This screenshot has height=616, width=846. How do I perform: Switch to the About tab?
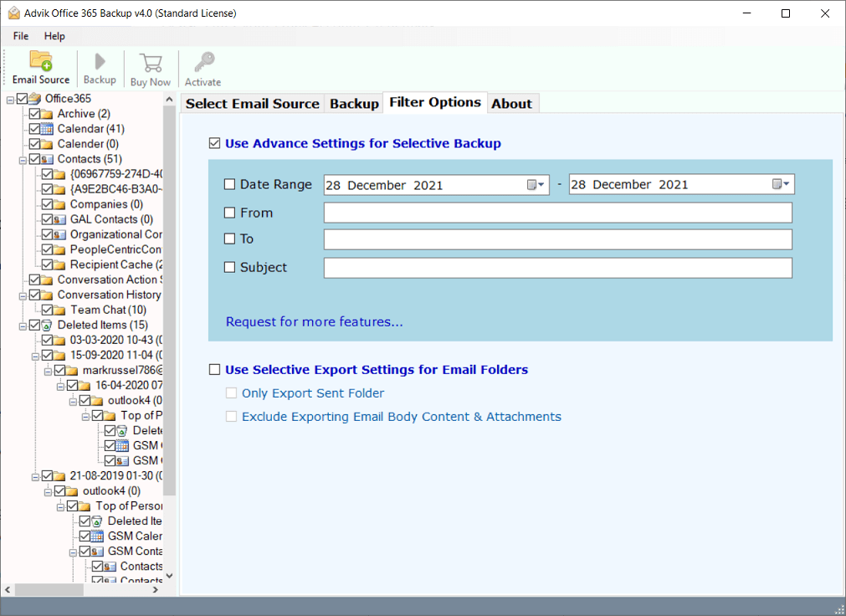pyautogui.click(x=511, y=104)
